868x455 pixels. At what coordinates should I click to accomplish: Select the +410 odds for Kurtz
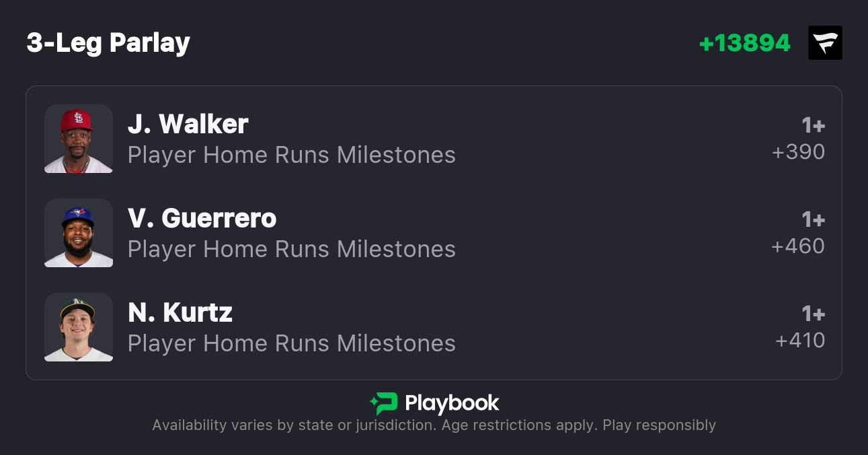800,341
